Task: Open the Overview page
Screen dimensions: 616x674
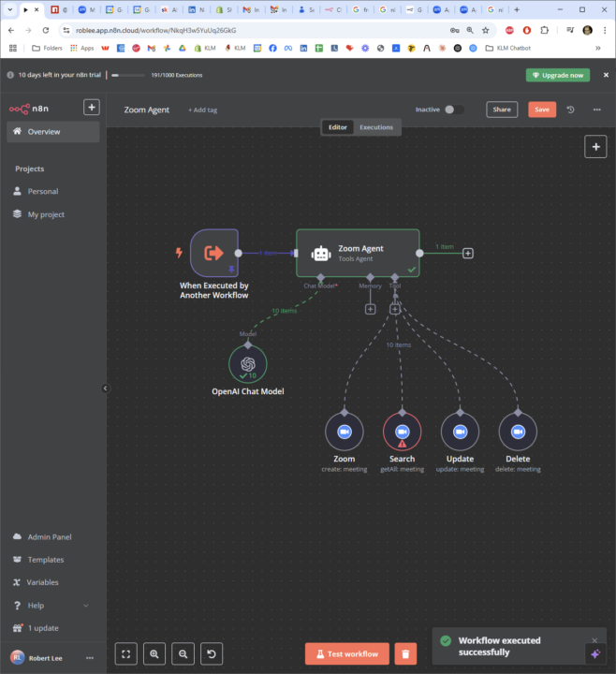Action: click(52, 132)
